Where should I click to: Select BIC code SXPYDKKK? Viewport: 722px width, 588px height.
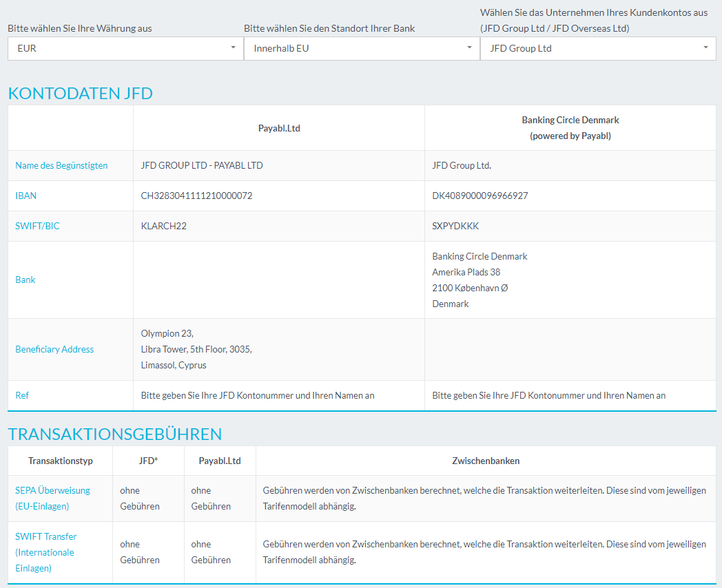(455, 226)
